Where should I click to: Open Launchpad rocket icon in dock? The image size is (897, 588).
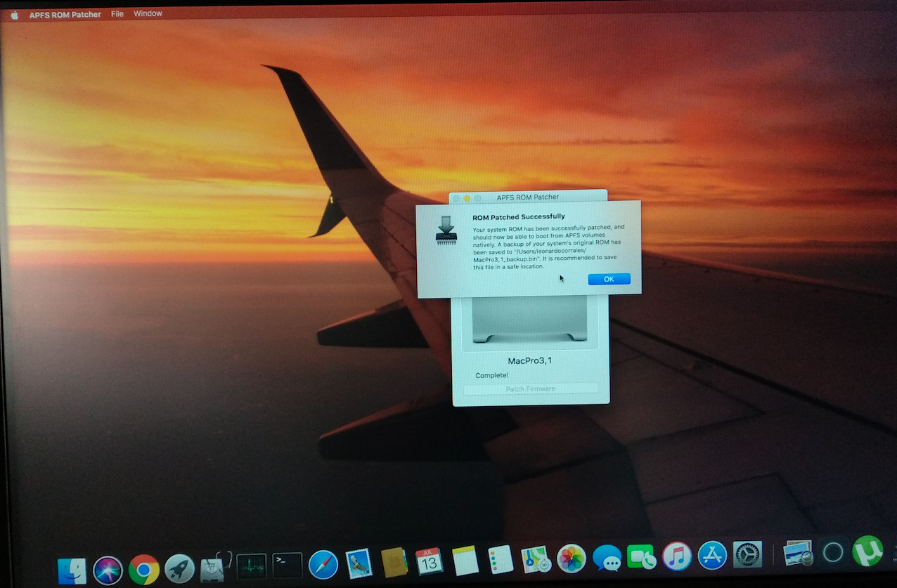click(180, 568)
